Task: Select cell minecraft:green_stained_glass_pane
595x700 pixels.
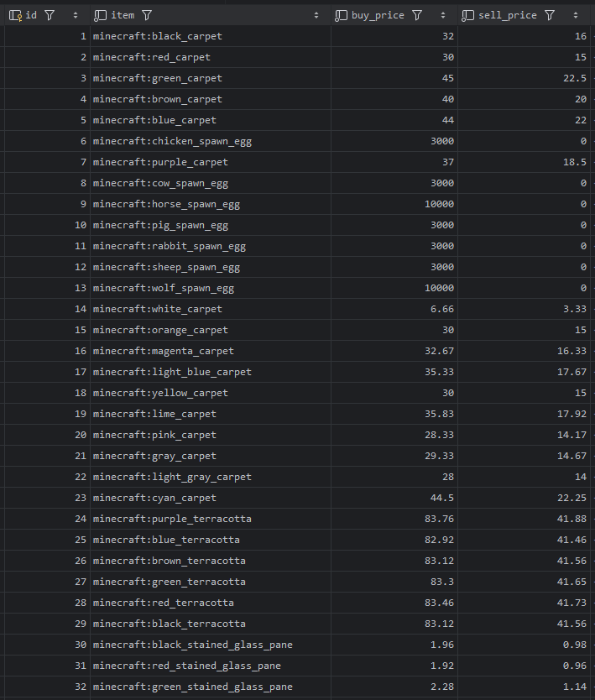Action: (x=211, y=687)
